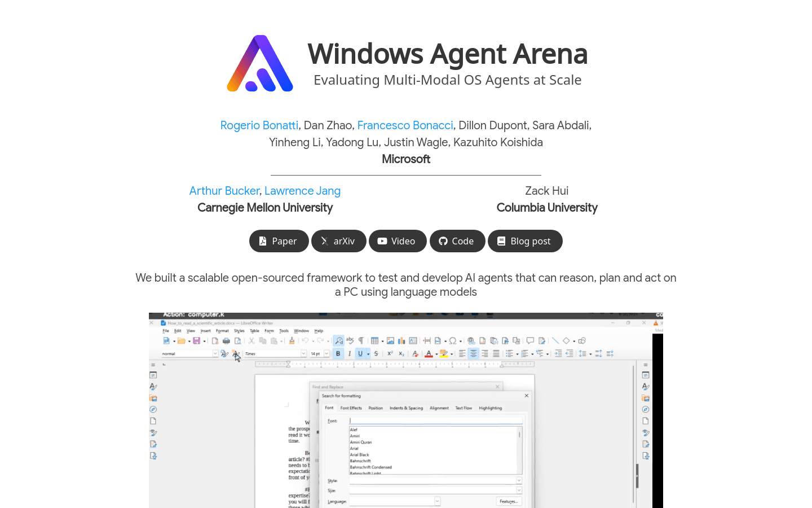
Task: Click the Font input field in video dialog
Action: coord(435,421)
